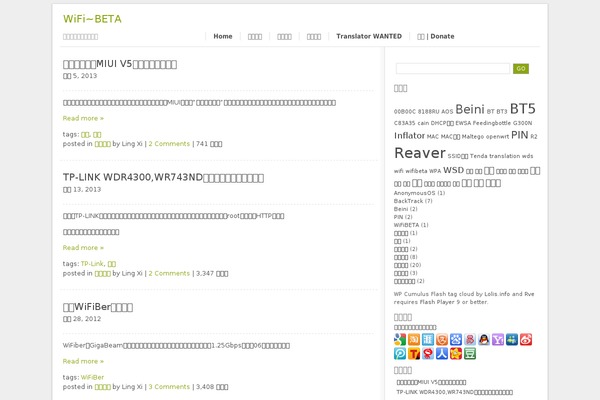
Task: Select the WSD tag in tag cloud
Action: tap(453, 170)
